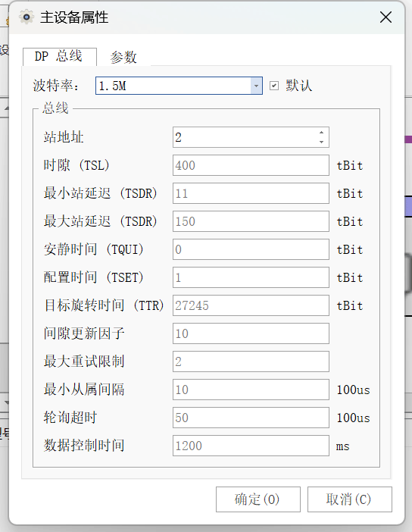Screen dimensions: 412x532
Task: Confirm with the 确定(O) button
Action: pos(258,499)
